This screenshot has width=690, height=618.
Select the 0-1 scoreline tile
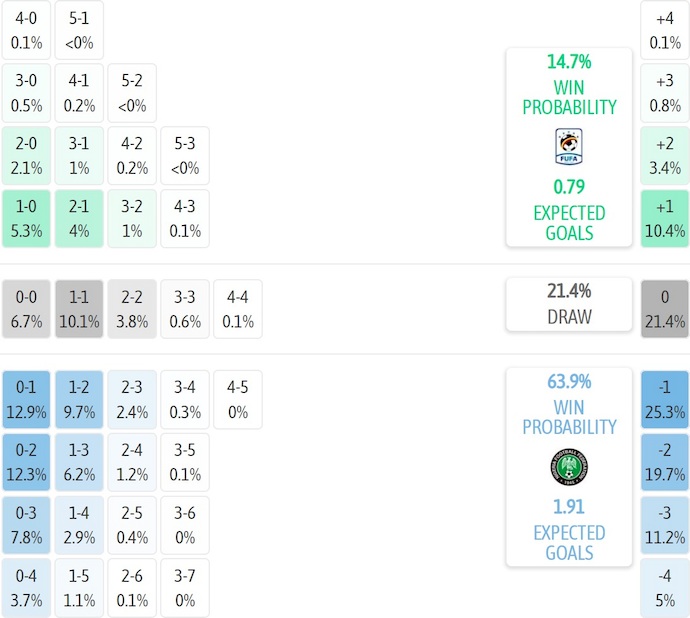[x=26, y=398]
